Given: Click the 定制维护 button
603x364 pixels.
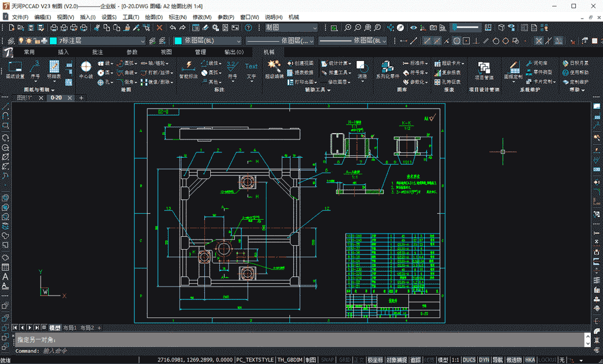Looking at the screenshot, I should [575, 82].
